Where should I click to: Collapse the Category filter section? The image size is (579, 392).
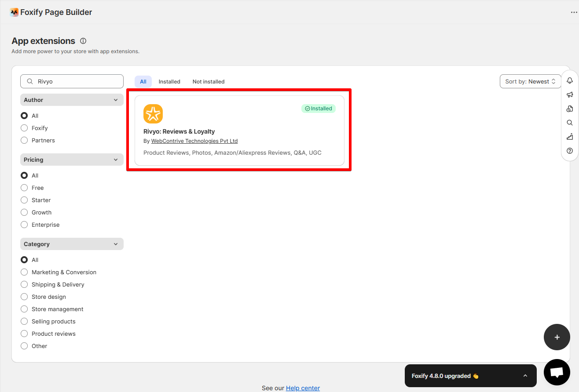(x=72, y=244)
